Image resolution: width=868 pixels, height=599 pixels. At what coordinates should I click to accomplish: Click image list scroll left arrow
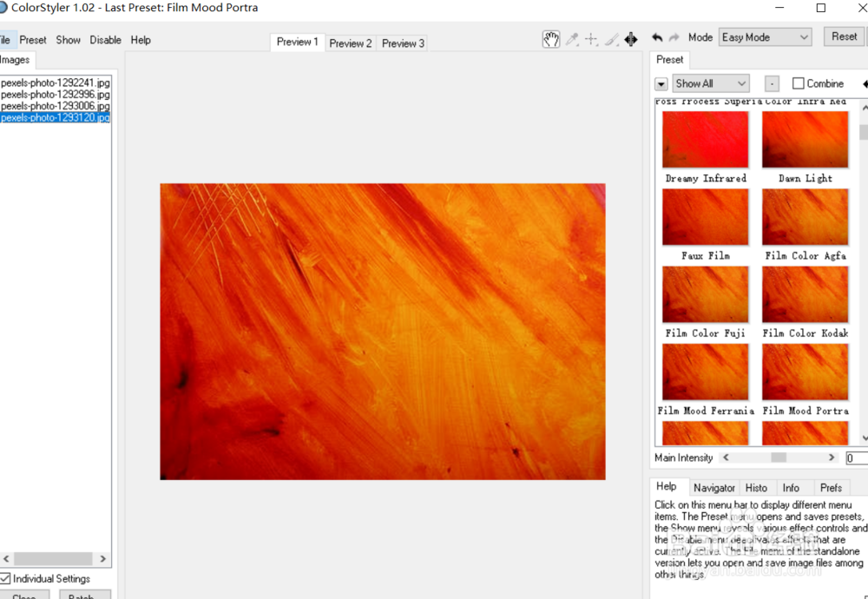pos(6,558)
